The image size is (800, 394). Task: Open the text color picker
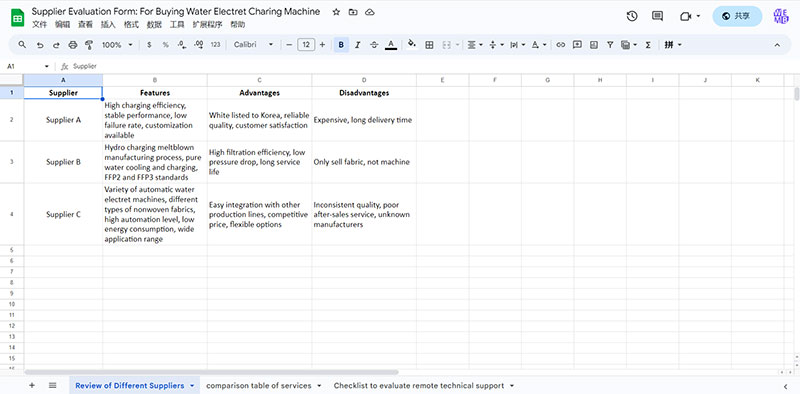(x=391, y=45)
